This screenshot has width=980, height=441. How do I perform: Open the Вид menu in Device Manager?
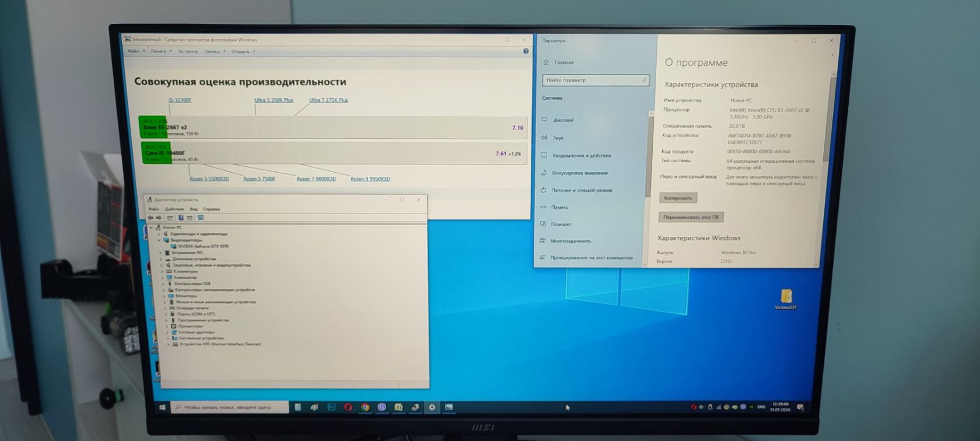point(194,209)
